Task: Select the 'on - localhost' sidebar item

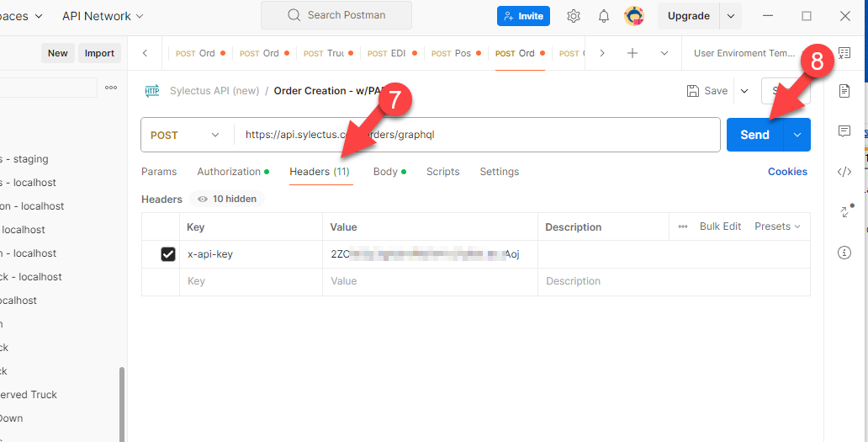Action: pos(32,206)
